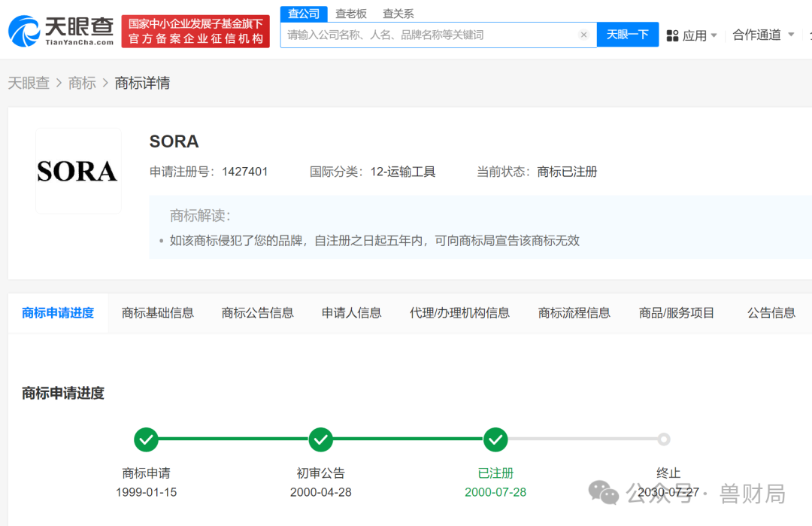
Task: Click the green 已注册 checkmark step
Action: pos(495,439)
